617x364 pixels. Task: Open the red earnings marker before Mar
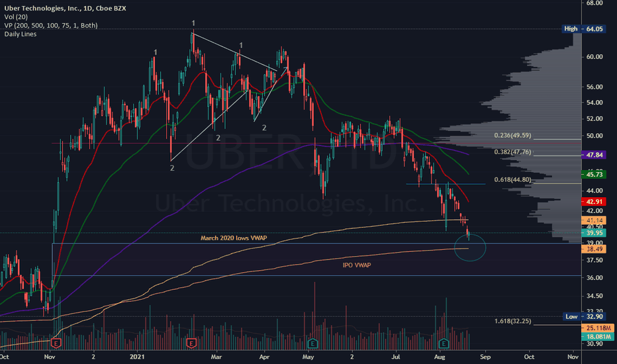point(191,343)
